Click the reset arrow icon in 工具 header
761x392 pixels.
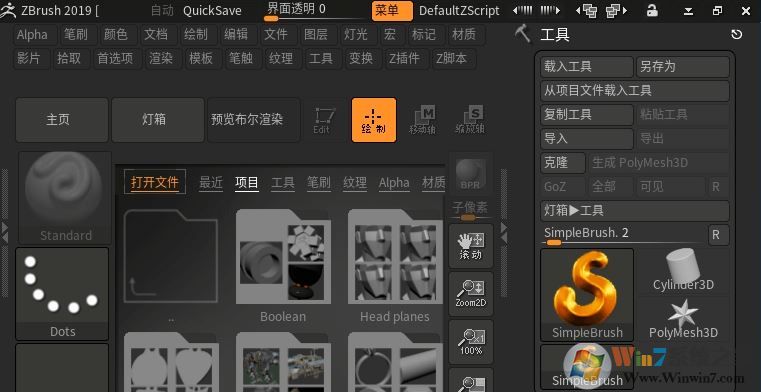pyautogui.click(x=736, y=34)
